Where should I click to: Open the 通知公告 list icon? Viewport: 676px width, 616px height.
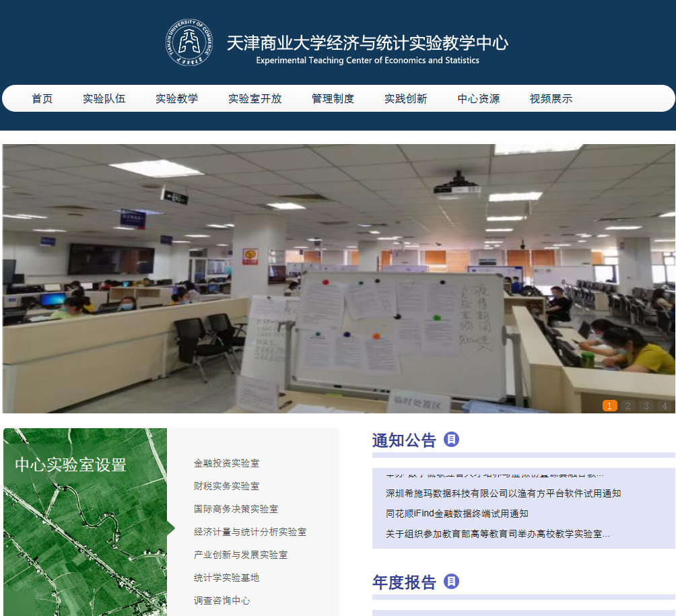coord(451,439)
